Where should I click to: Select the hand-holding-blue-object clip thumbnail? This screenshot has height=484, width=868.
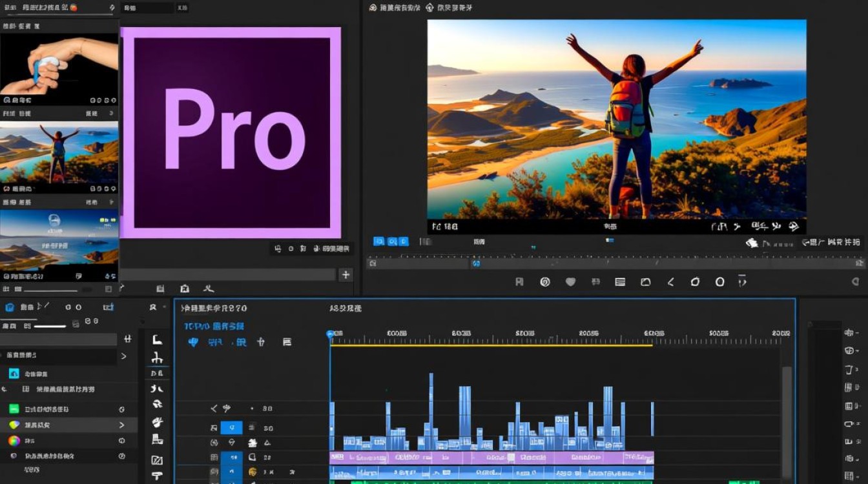[x=59, y=64]
